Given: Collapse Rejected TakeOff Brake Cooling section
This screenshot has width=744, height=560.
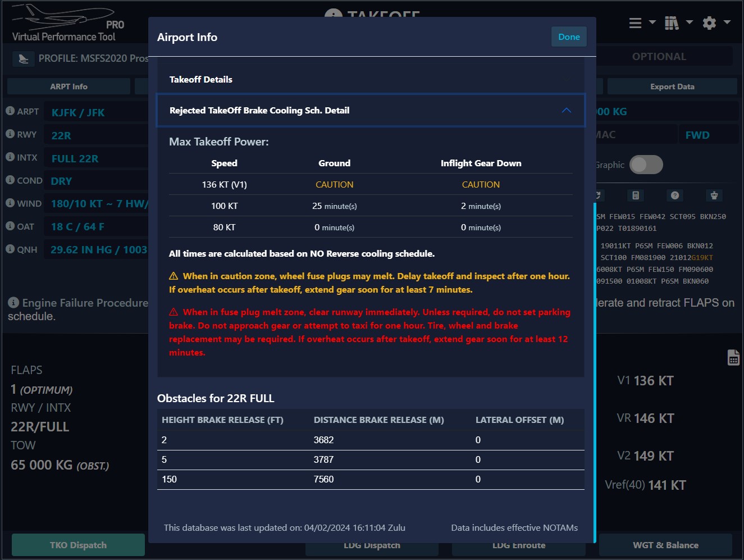Looking at the screenshot, I should [566, 111].
